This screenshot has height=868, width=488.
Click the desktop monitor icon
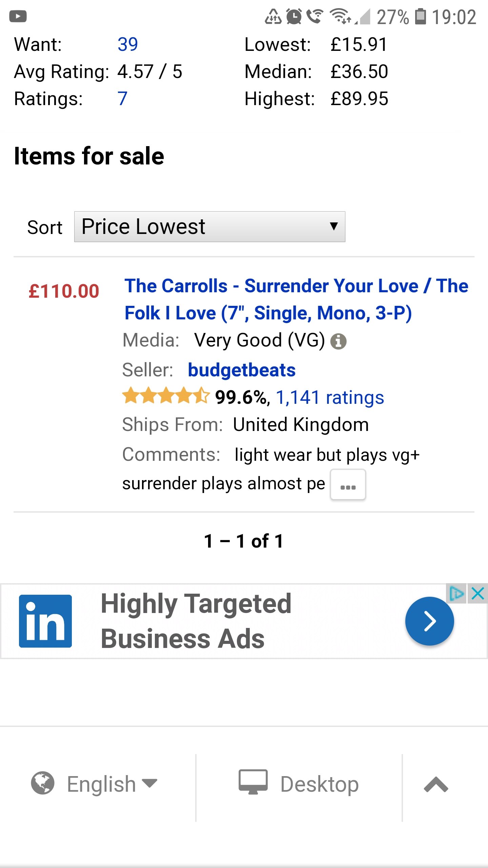click(x=253, y=782)
